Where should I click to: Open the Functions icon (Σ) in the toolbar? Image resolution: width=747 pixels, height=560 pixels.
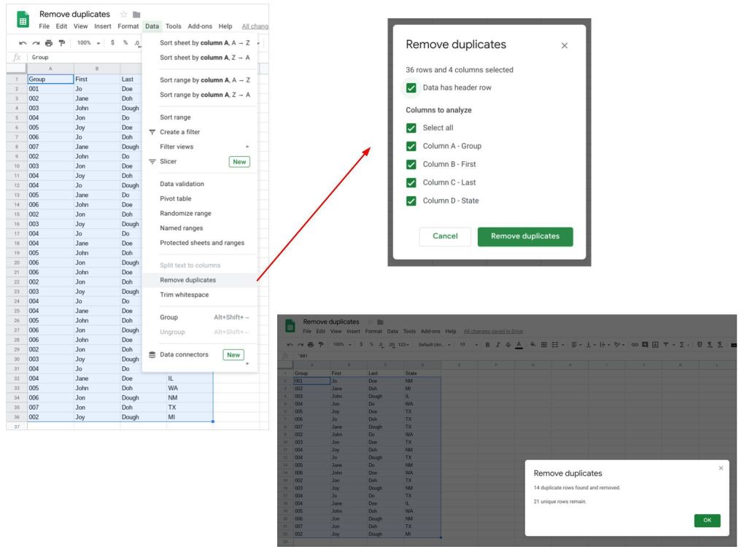click(681, 344)
